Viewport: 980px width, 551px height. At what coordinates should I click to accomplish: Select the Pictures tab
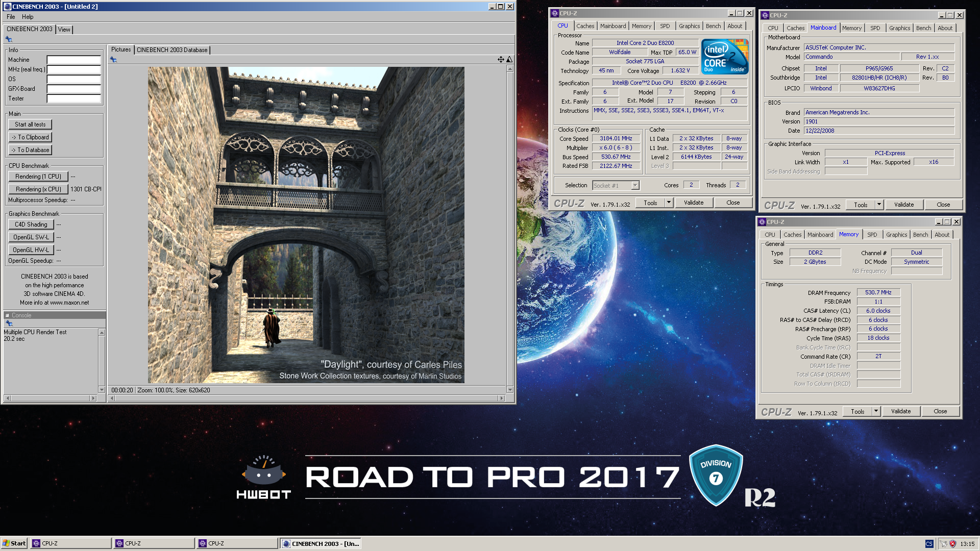coord(121,49)
